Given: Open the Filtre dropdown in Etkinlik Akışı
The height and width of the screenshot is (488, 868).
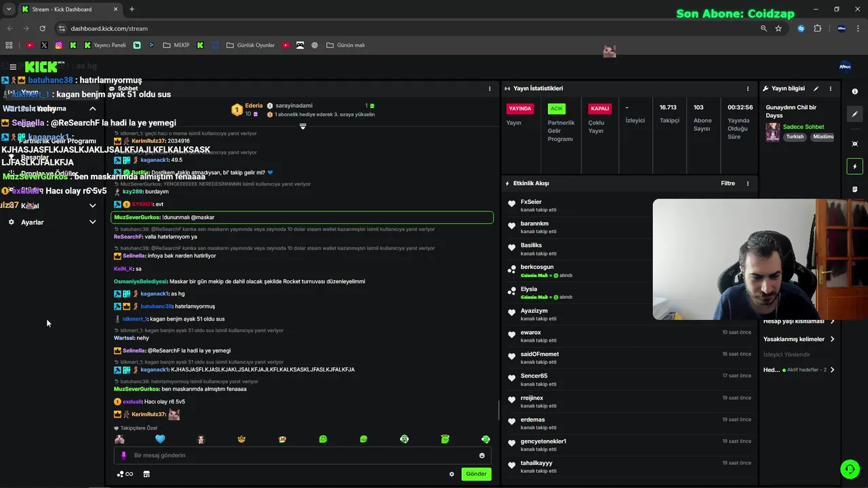Looking at the screenshot, I should [x=728, y=184].
